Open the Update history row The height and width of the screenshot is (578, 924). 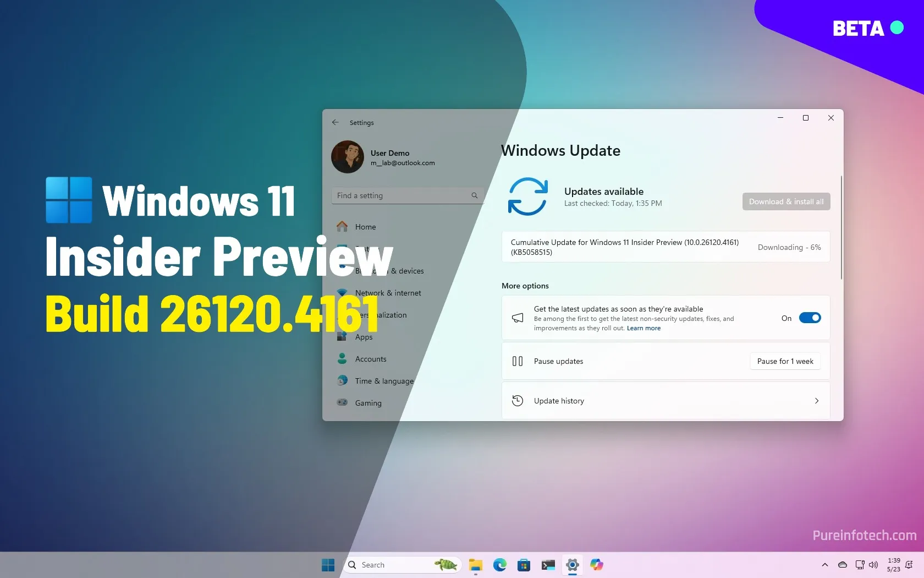665,401
